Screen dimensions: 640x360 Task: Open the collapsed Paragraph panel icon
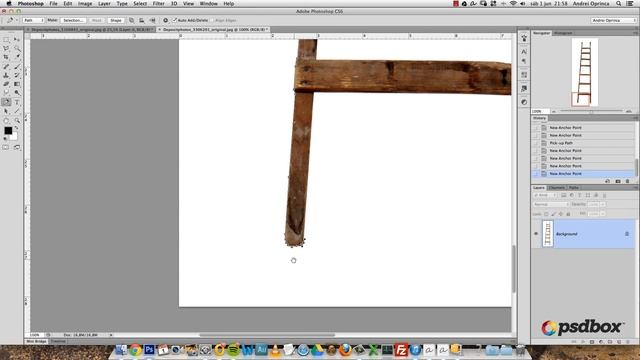tap(524, 61)
